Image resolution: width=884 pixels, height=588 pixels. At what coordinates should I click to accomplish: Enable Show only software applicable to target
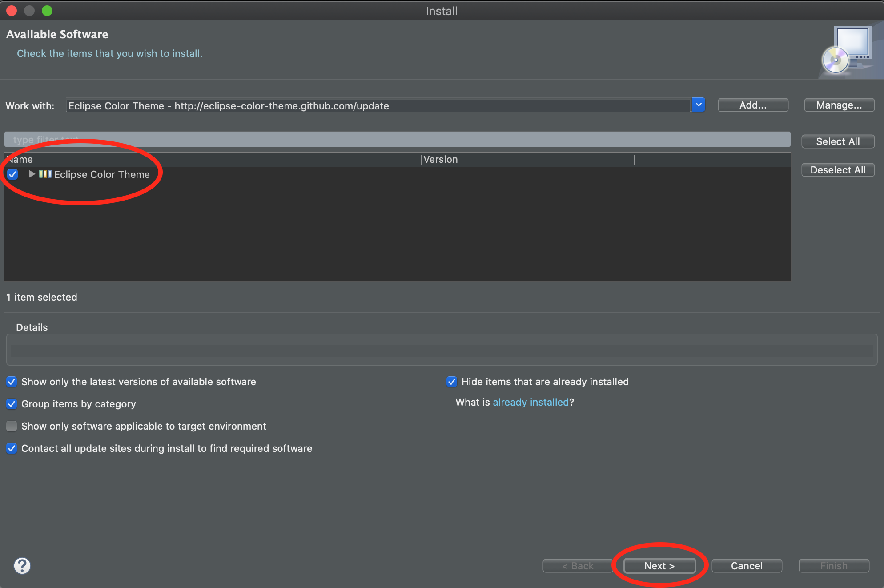(12, 426)
